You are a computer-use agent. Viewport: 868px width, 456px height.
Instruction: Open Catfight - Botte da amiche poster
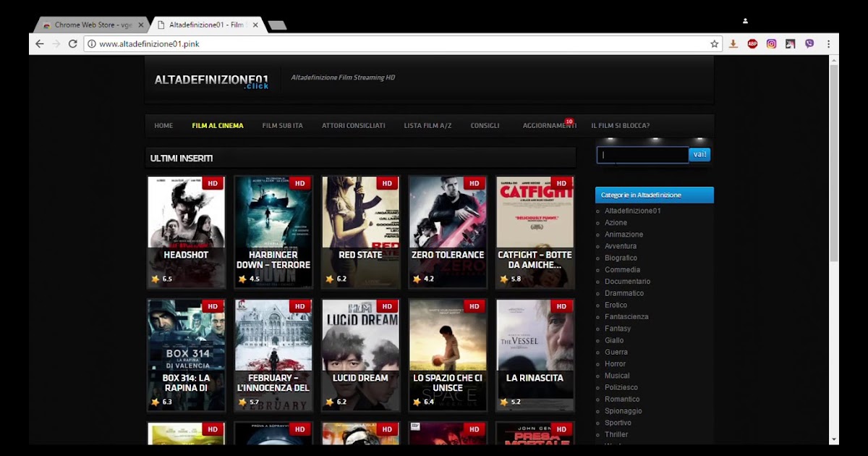pyautogui.click(x=535, y=232)
